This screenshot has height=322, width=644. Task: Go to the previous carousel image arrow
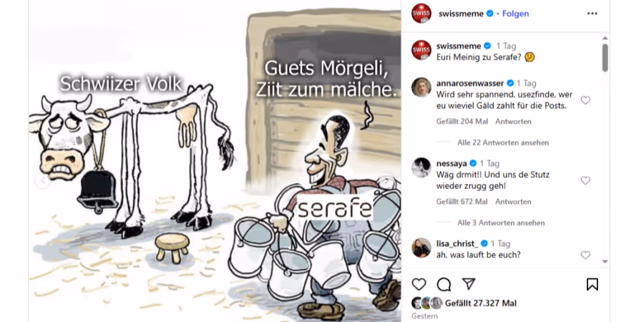[x=42, y=181]
